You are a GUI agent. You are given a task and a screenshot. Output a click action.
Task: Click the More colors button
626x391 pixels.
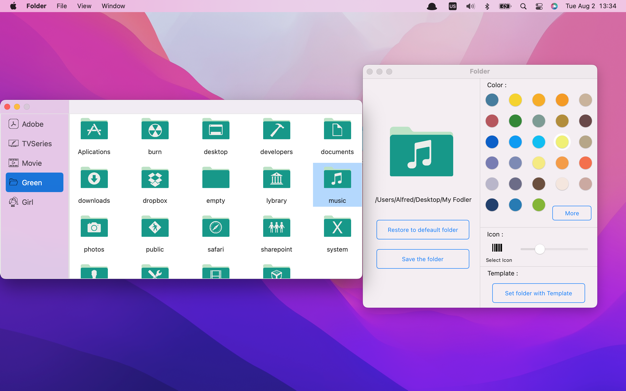(572, 213)
